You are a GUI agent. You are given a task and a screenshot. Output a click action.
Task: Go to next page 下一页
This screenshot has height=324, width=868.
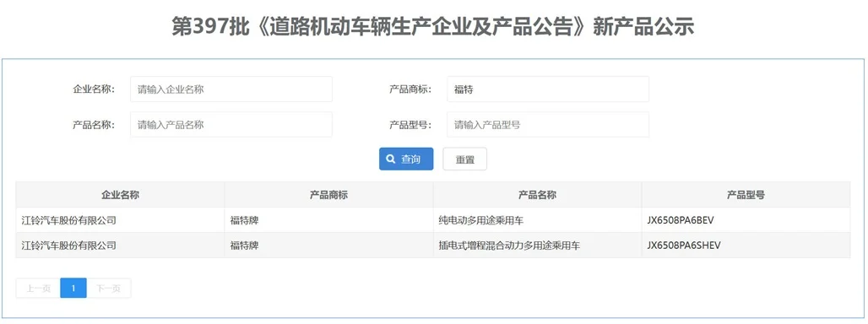[108, 288]
